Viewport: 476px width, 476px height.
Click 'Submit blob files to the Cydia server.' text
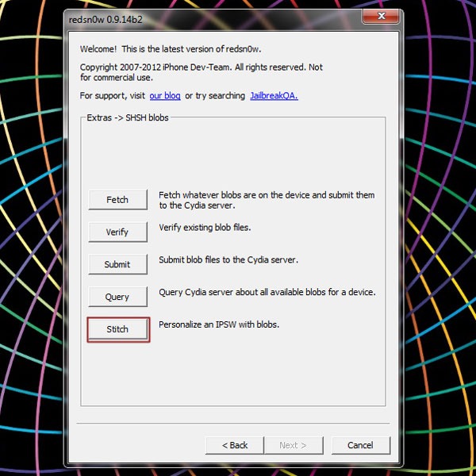click(x=228, y=260)
